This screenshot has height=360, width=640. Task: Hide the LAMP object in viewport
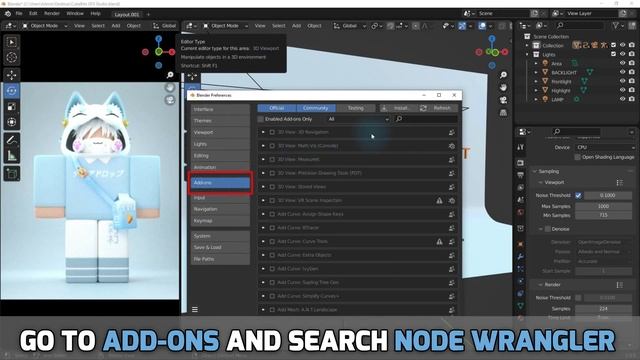[622, 99]
